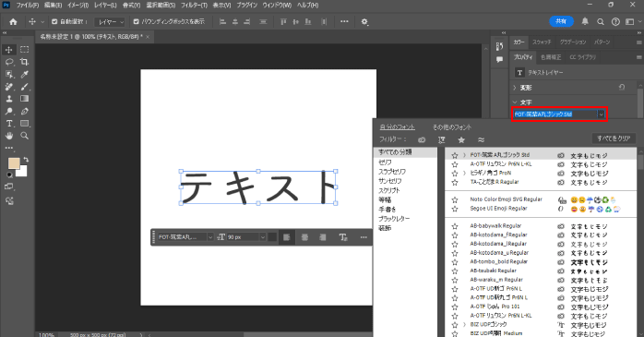
Task: Click the font family dropdown arrow in Properties
Action: pos(602,114)
